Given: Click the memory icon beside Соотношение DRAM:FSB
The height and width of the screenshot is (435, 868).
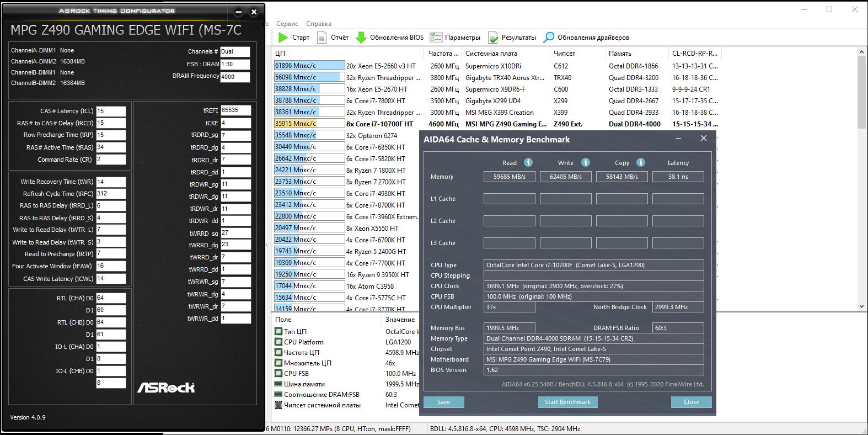Looking at the screenshot, I should pyautogui.click(x=278, y=395).
